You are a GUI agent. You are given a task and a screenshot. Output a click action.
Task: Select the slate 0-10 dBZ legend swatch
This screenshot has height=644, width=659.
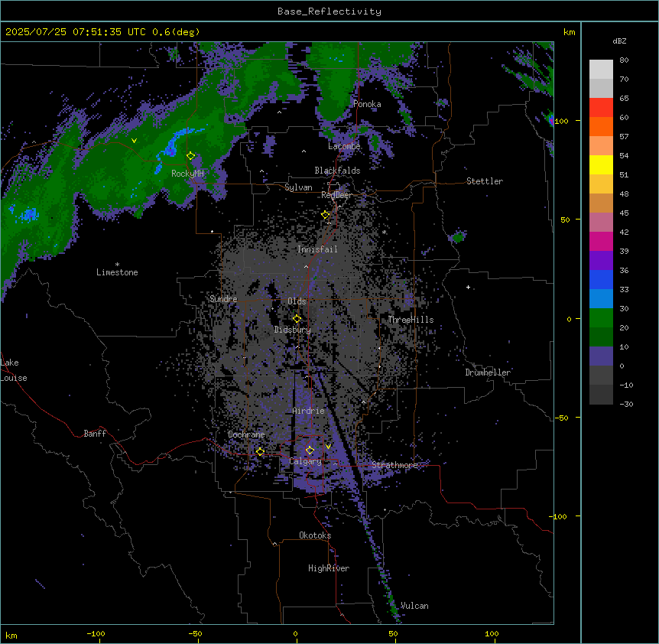[601, 356]
